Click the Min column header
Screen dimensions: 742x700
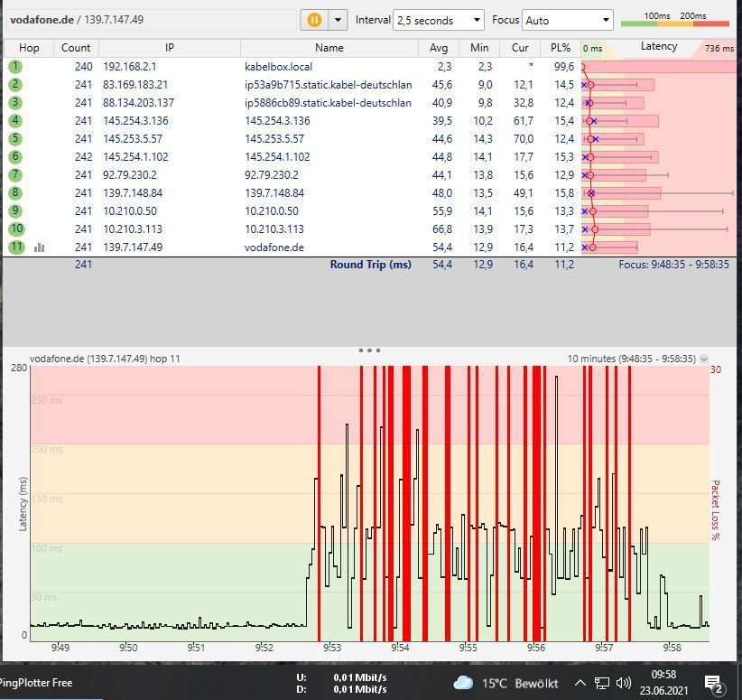pos(479,48)
